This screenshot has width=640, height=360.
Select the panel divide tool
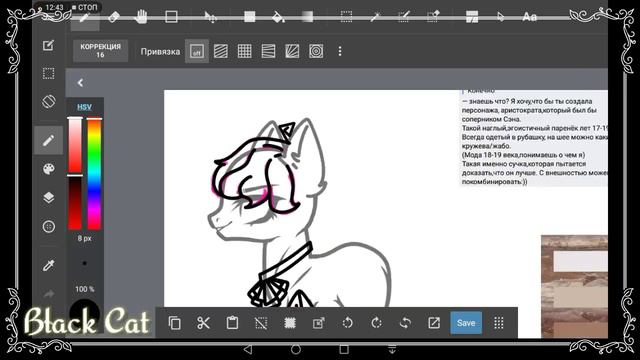(x=472, y=17)
